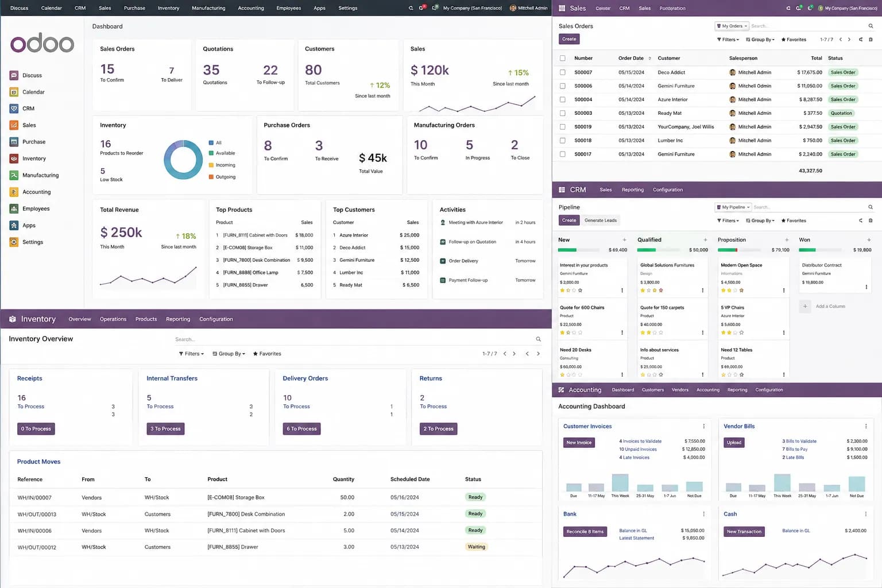Screen dimensions: 882x588
Task: Check the box for order S00019
Action: pyautogui.click(x=562, y=127)
